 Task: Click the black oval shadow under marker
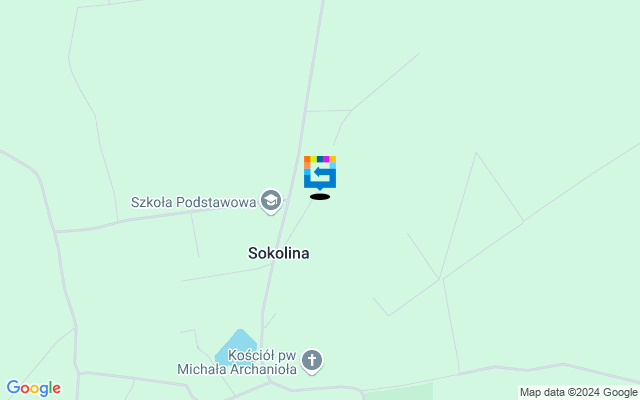[x=320, y=197]
